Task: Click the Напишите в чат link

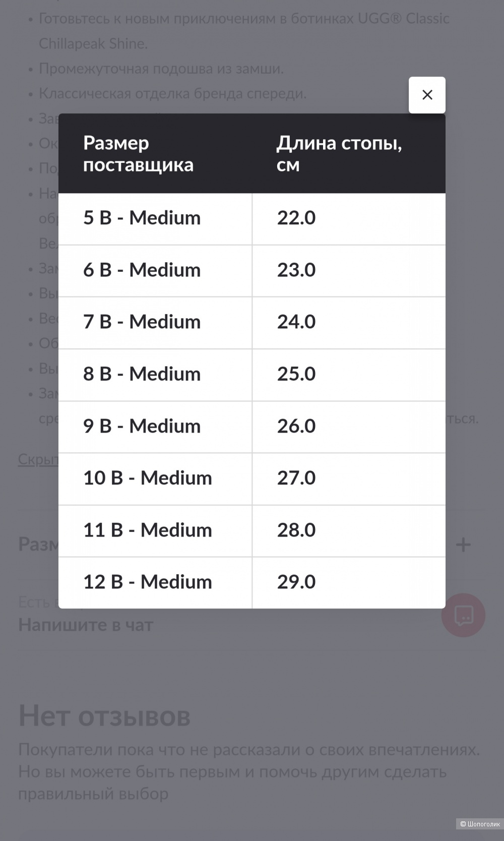Action: click(x=86, y=625)
